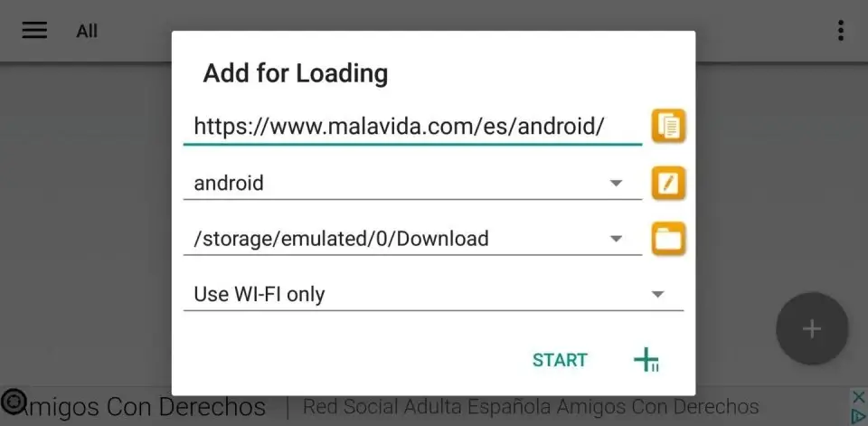
Task: Tap the AdChoices triangle info icon
Action: click(x=858, y=416)
